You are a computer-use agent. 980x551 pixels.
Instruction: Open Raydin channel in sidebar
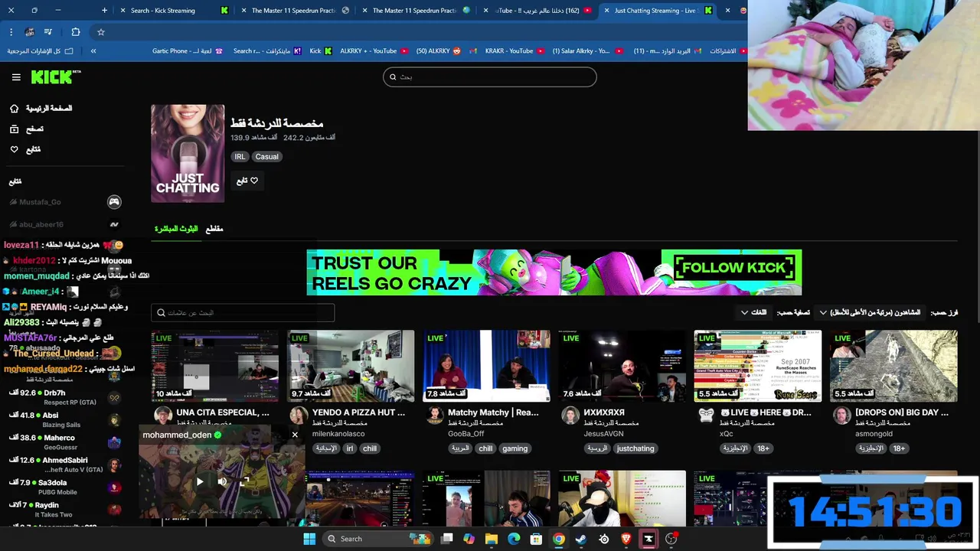65,509
